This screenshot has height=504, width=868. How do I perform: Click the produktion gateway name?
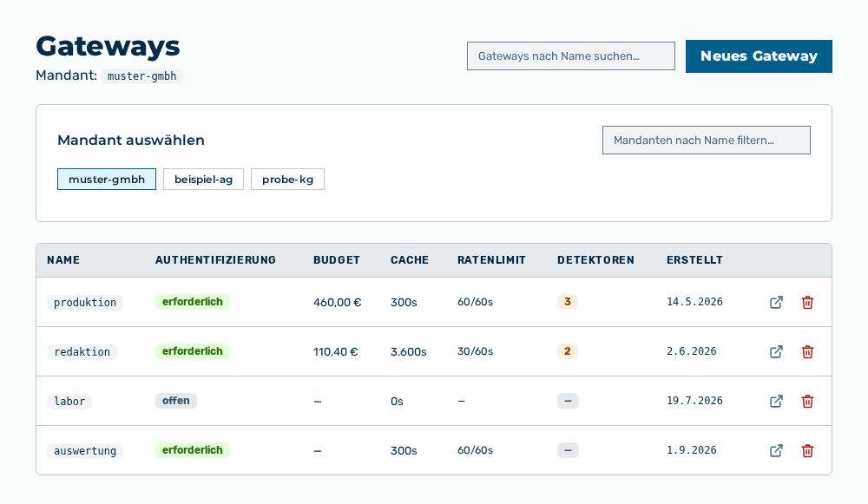click(x=85, y=302)
